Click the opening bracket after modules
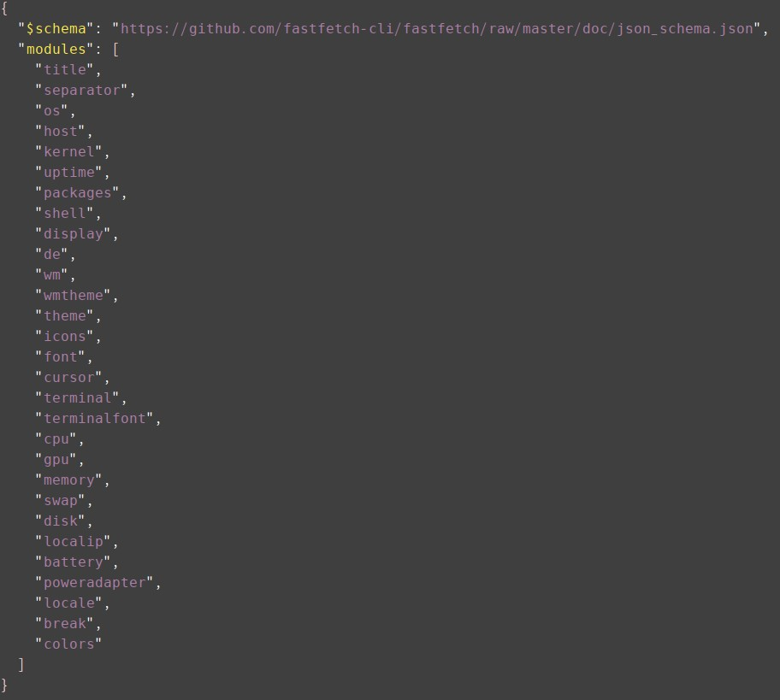The height and width of the screenshot is (700, 780). [x=115, y=50]
